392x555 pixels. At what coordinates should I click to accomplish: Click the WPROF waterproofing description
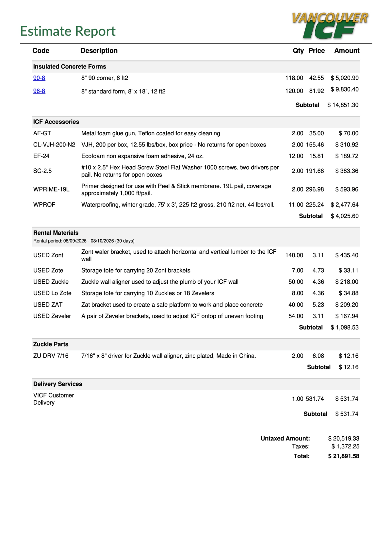pyautogui.click(x=178, y=205)
